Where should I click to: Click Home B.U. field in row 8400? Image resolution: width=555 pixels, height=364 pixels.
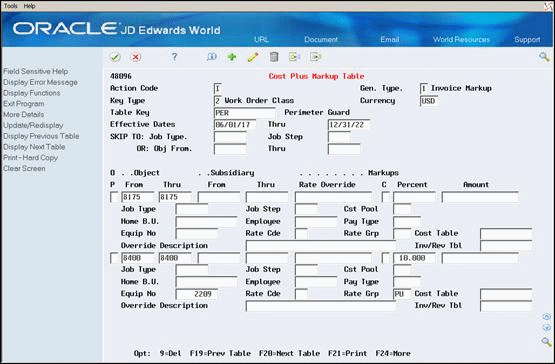(x=206, y=282)
